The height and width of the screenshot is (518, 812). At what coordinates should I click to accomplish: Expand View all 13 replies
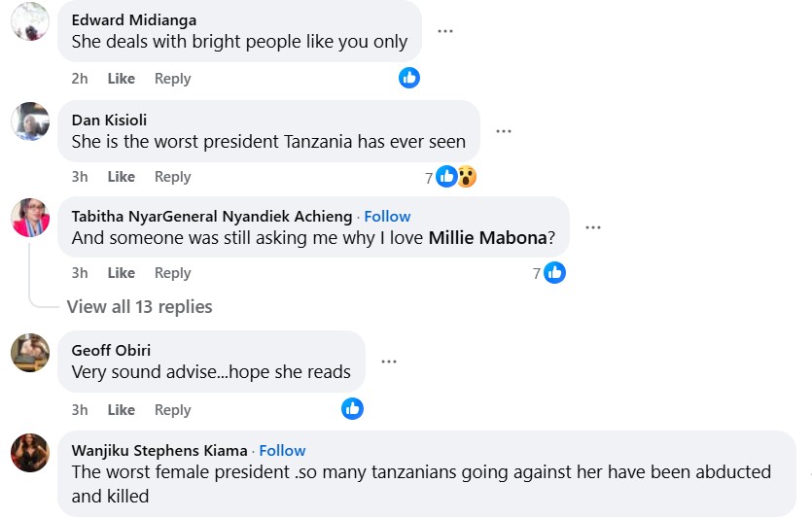coord(139,307)
